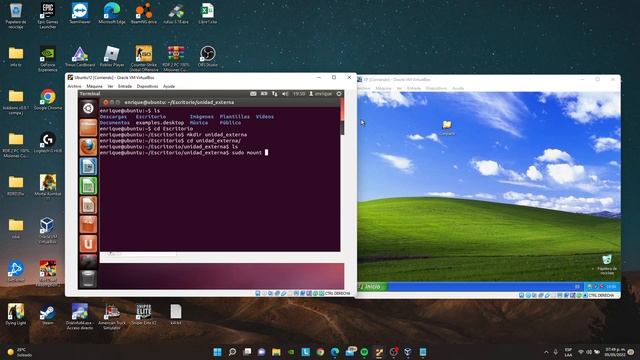The image size is (640, 360).
Task: Click the terminal command line after sudo mount
Action: tap(266, 153)
